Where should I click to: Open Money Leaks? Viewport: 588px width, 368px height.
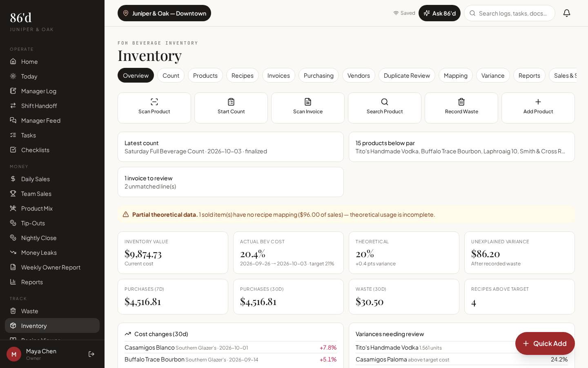click(x=52, y=252)
